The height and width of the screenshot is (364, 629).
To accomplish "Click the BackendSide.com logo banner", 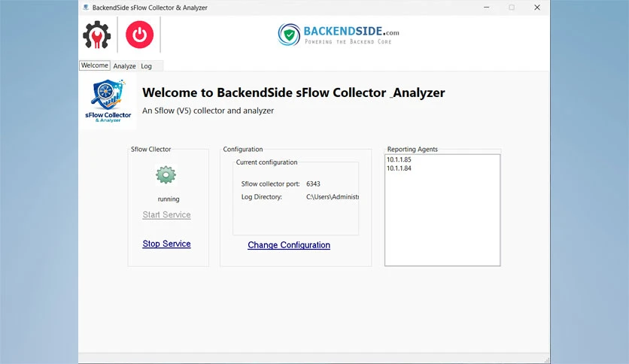I will 339,35.
